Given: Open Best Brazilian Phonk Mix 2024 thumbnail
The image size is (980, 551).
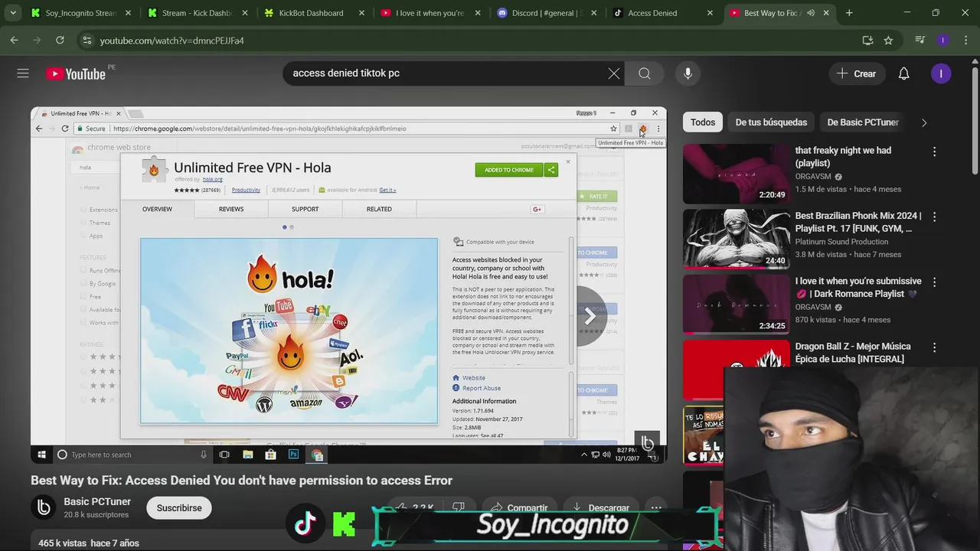Looking at the screenshot, I should tap(736, 239).
